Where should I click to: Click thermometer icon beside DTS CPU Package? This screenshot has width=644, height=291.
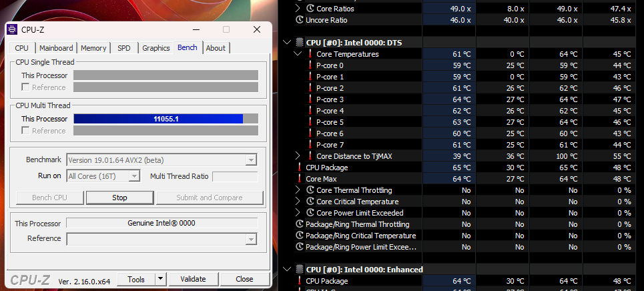click(x=300, y=168)
